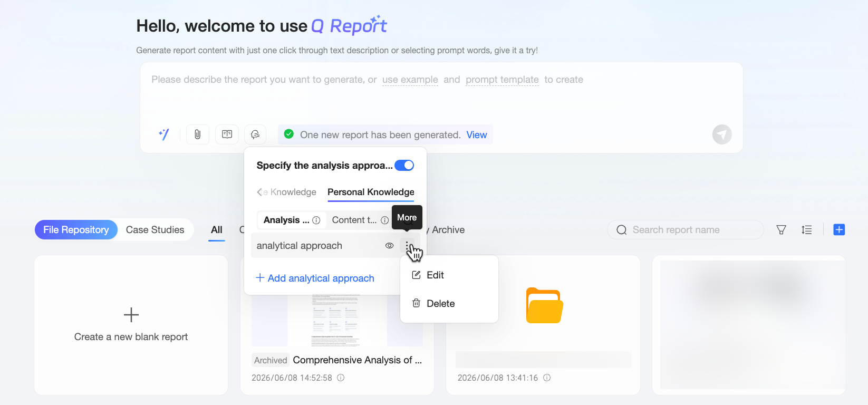Switch to File Repository tab
Image resolution: width=868 pixels, height=405 pixels.
point(76,230)
